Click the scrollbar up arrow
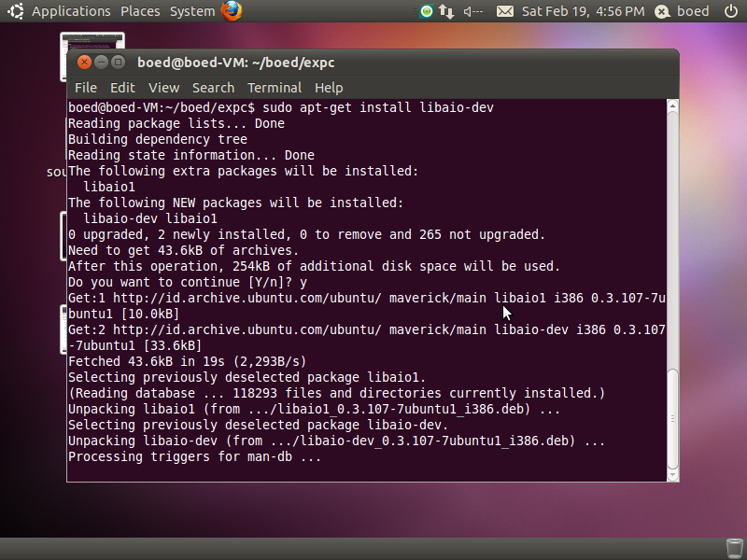The image size is (747, 560). coord(671,105)
